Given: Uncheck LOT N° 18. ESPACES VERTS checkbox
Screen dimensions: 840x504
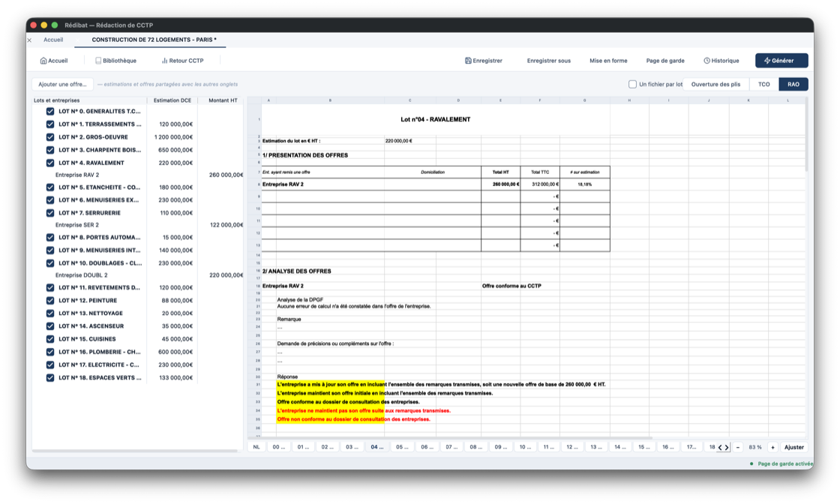Looking at the screenshot, I should pos(50,377).
